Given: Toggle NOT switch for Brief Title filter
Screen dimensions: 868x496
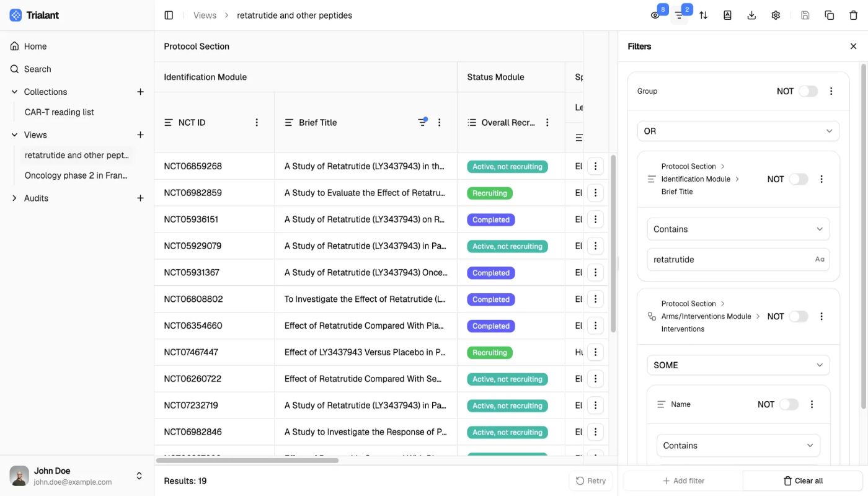Looking at the screenshot, I should [798, 179].
